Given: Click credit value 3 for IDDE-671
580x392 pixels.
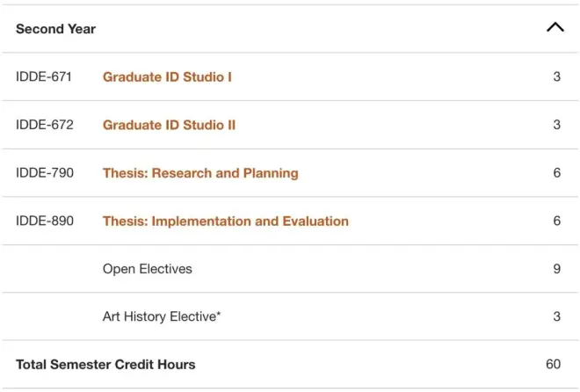Looking at the screenshot, I should point(557,76).
